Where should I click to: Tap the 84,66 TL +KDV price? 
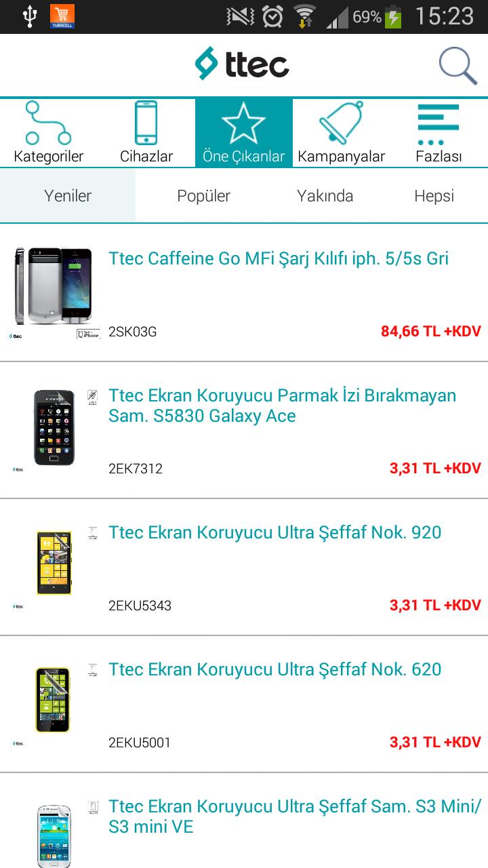[x=430, y=332]
